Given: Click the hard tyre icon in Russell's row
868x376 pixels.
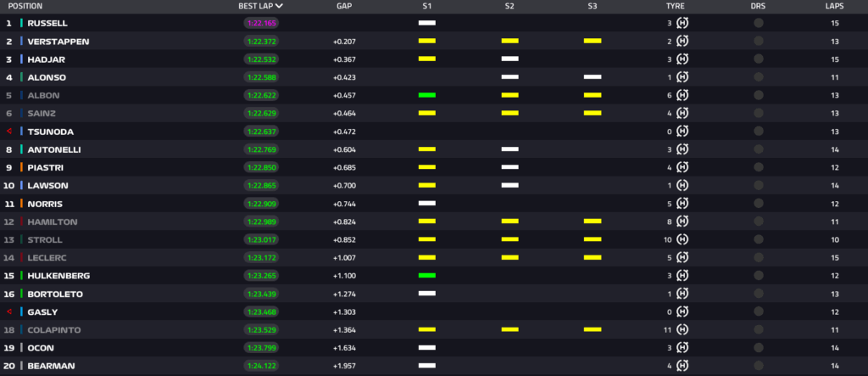Looking at the screenshot, I should tap(682, 23).
